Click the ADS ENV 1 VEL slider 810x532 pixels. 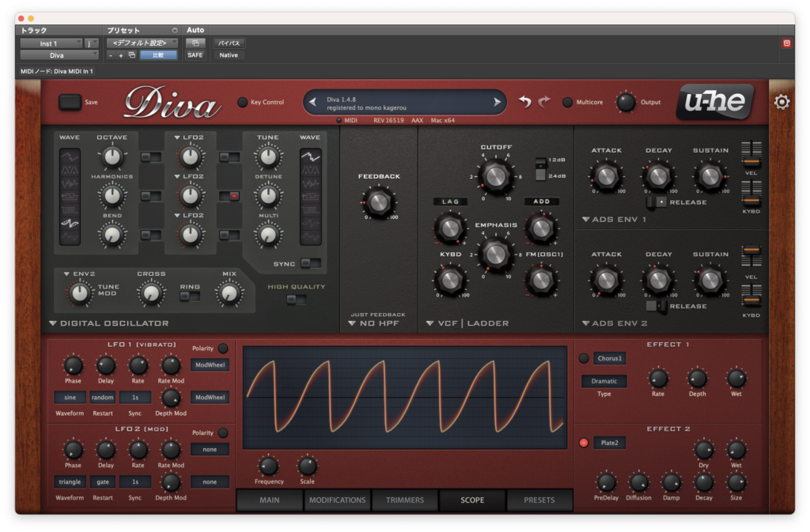(751, 154)
